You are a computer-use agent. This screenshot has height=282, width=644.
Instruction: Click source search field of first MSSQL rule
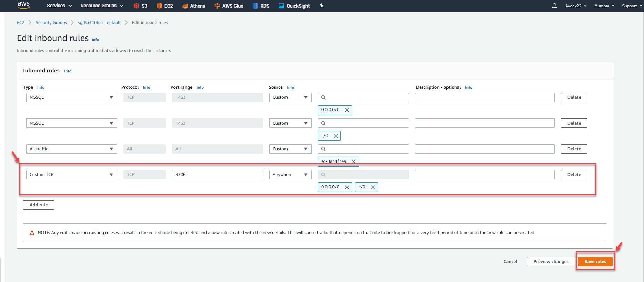click(363, 97)
